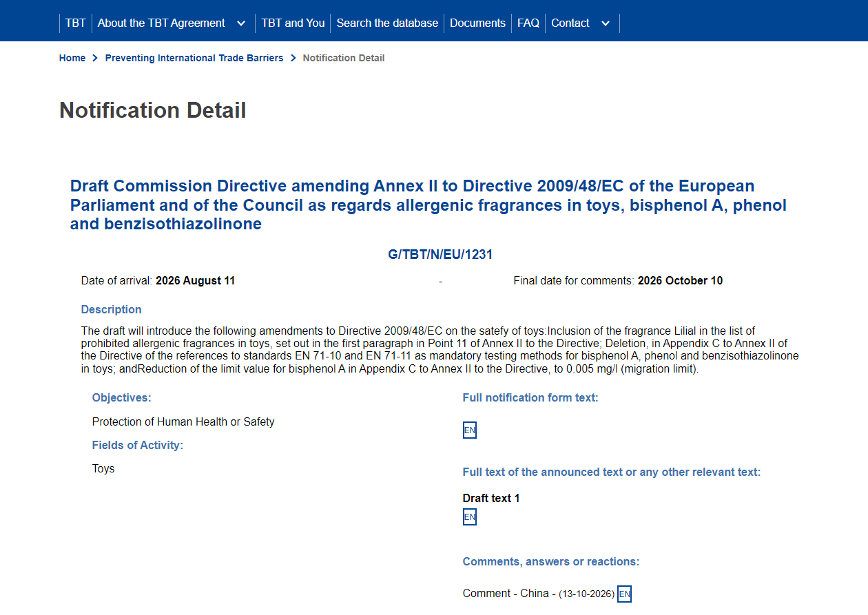Click the comments deadline 2026 October 10

pos(680,281)
